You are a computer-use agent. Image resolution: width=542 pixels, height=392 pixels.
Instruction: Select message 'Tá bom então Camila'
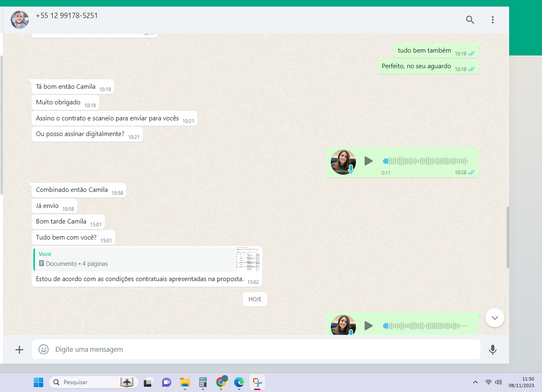pyautogui.click(x=73, y=87)
